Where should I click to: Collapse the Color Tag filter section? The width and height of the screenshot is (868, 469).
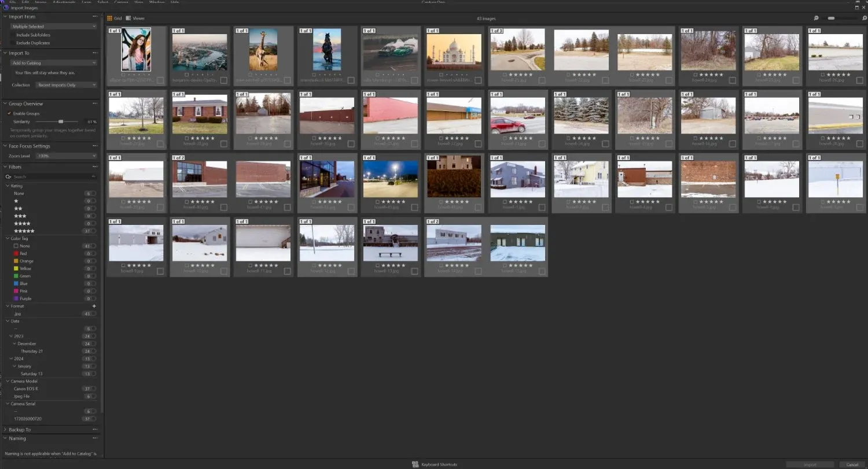pos(8,238)
